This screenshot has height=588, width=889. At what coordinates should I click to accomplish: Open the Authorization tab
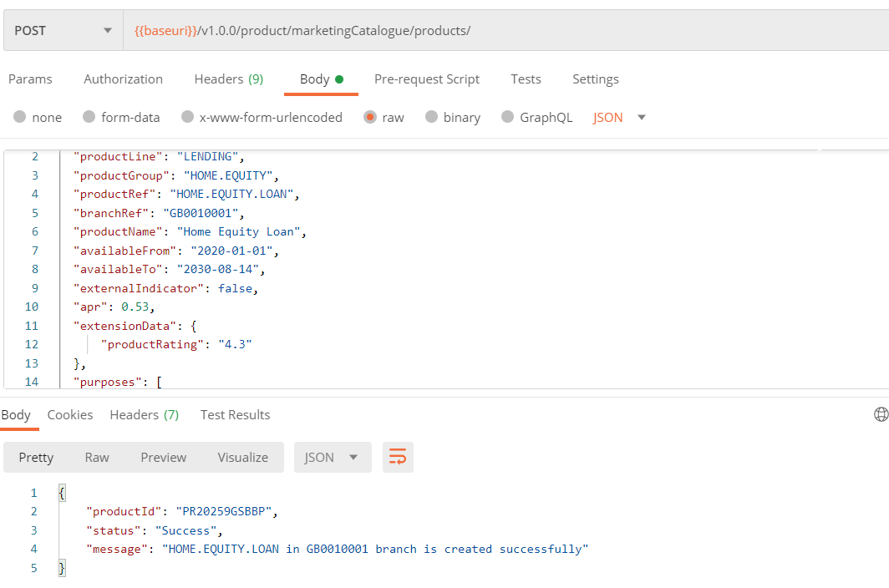tap(123, 79)
